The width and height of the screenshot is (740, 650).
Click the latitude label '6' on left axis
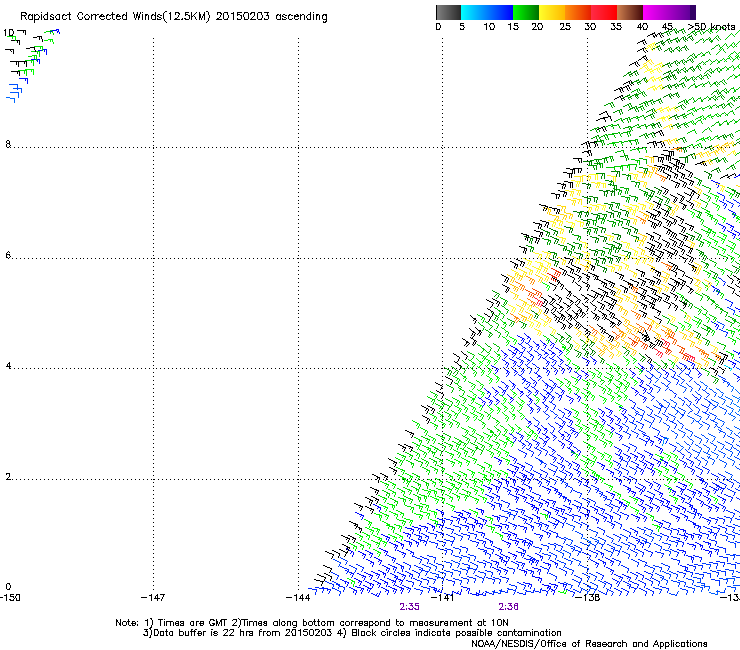[8, 255]
